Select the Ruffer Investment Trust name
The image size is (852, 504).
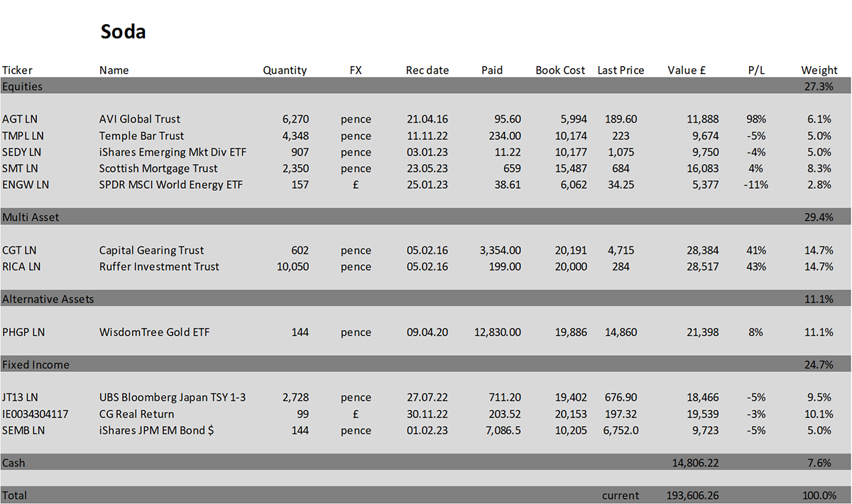click(x=159, y=266)
